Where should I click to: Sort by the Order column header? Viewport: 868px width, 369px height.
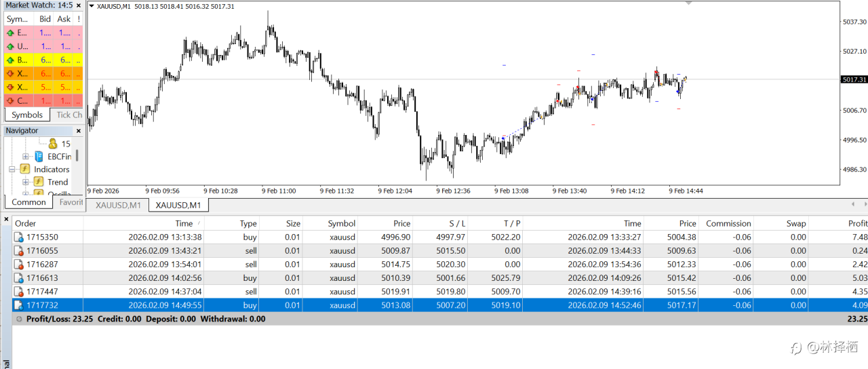click(47, 223)
